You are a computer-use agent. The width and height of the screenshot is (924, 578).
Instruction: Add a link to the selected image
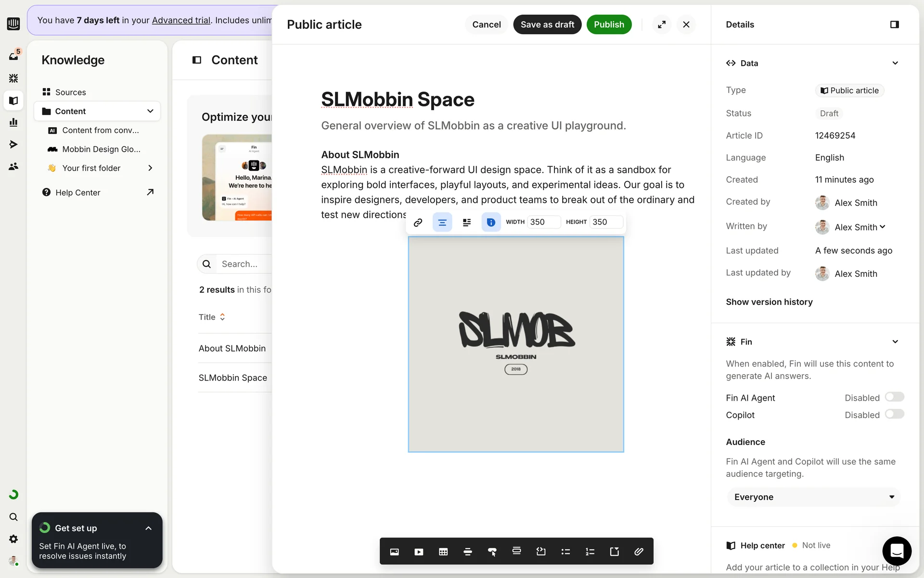click(x=418, y=222)
